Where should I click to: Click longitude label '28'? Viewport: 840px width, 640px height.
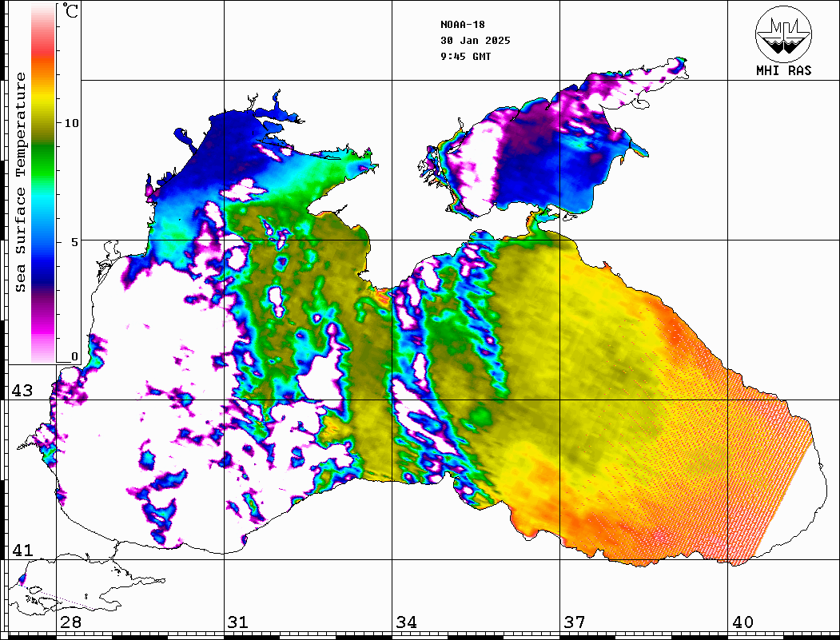pos(70,622)
